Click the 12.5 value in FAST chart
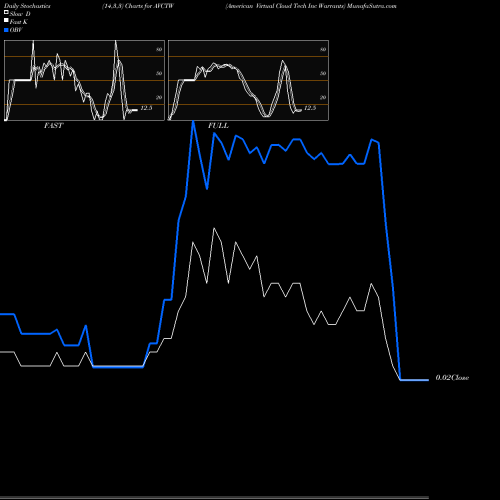The height and width of the screenshot is (500, 500). pyautogui.click(x=146, y=108)
